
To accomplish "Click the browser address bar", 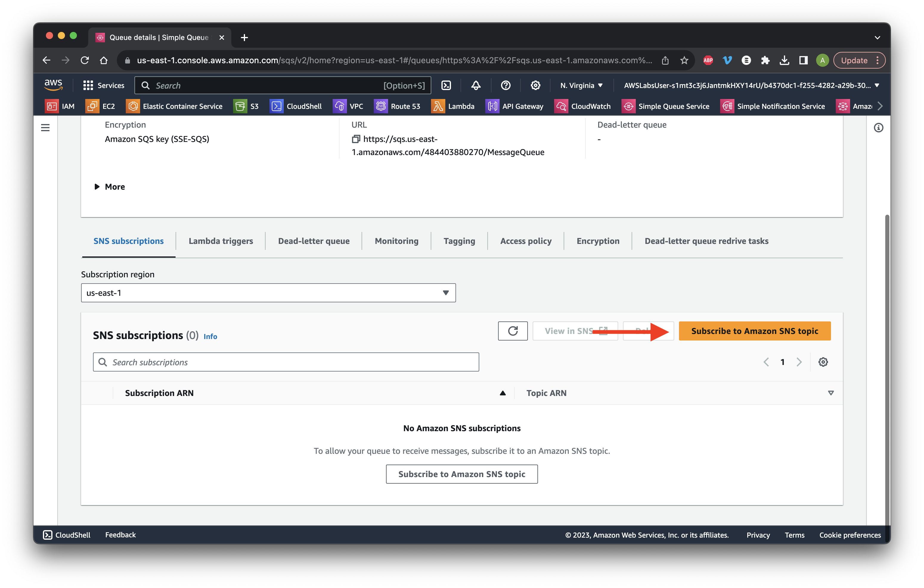I will (x=394, y=60).
